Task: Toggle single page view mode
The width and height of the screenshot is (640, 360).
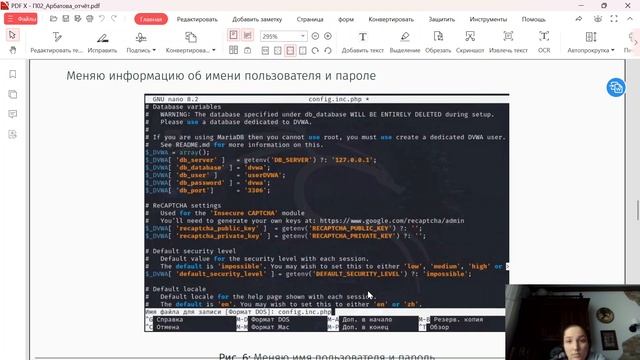Action: pos(233,35)
